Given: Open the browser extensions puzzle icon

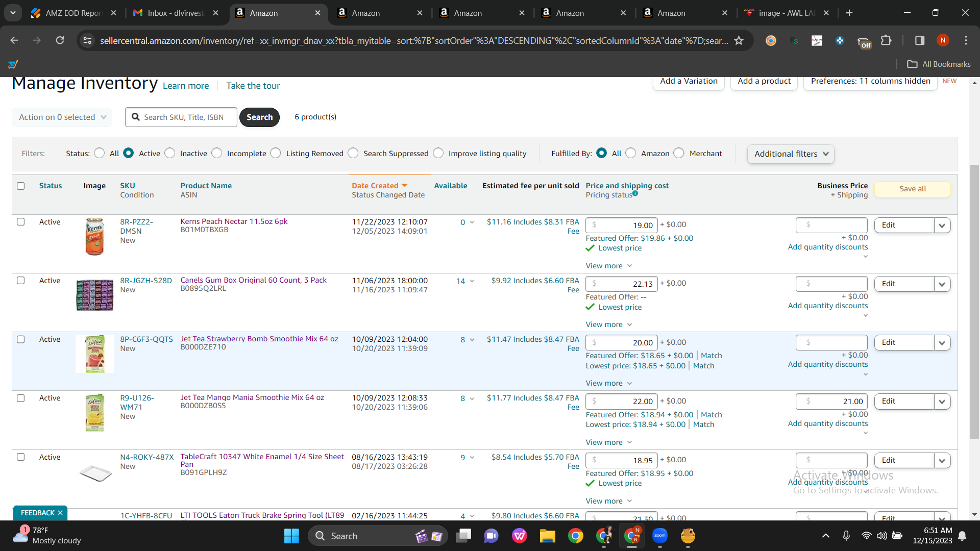Looking at the screenshot, I should point(886,40).
